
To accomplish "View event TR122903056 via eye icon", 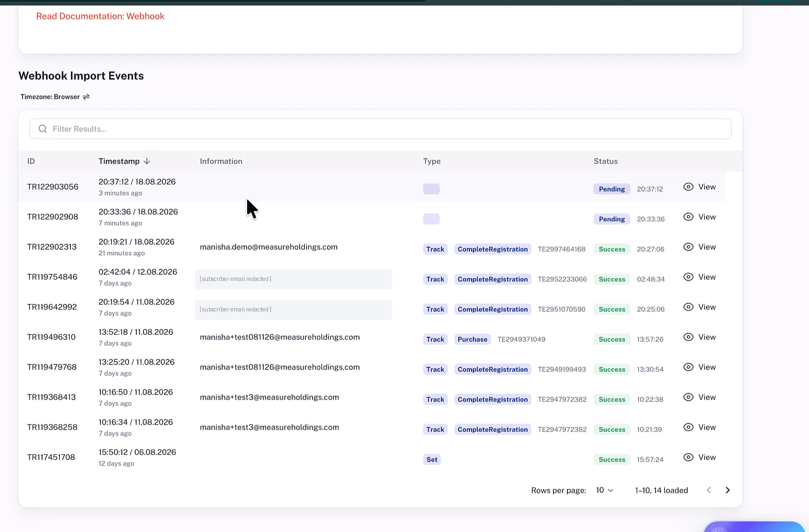I will pyautogui.click(x=688, y=187).
